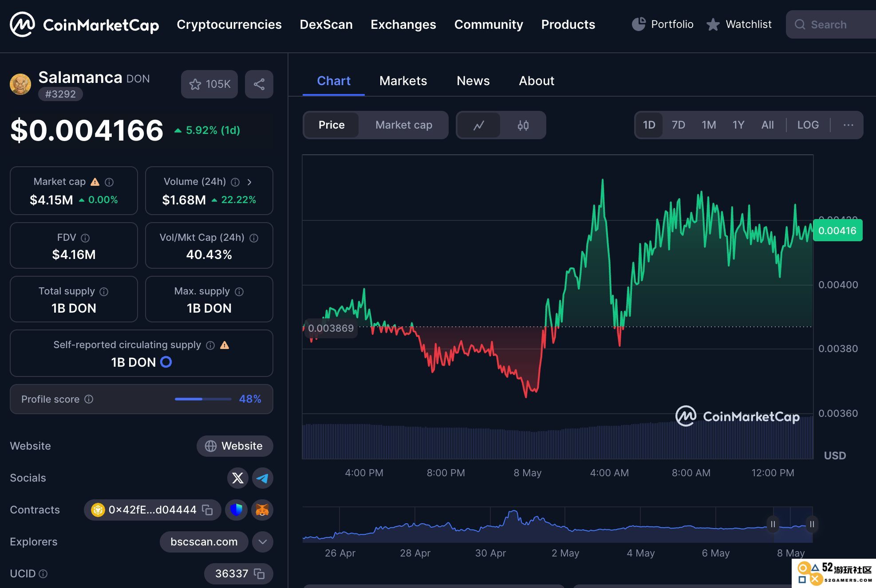Expand the explorers dropdown chevron

point(263,542)
